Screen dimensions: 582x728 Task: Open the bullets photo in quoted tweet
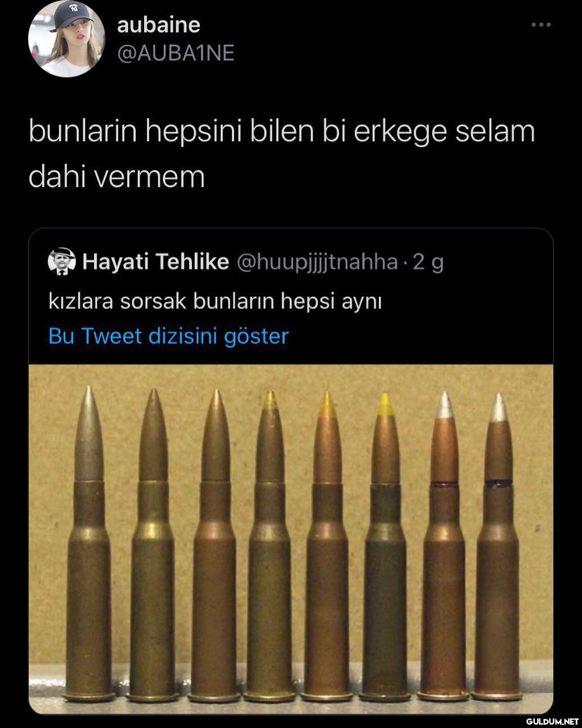coord(291,539)
